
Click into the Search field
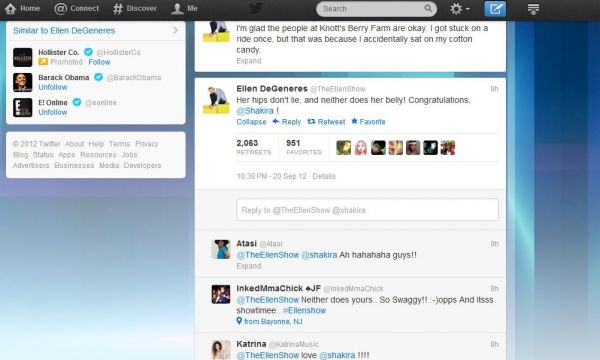pyautogui.click(x=376, y=9)
